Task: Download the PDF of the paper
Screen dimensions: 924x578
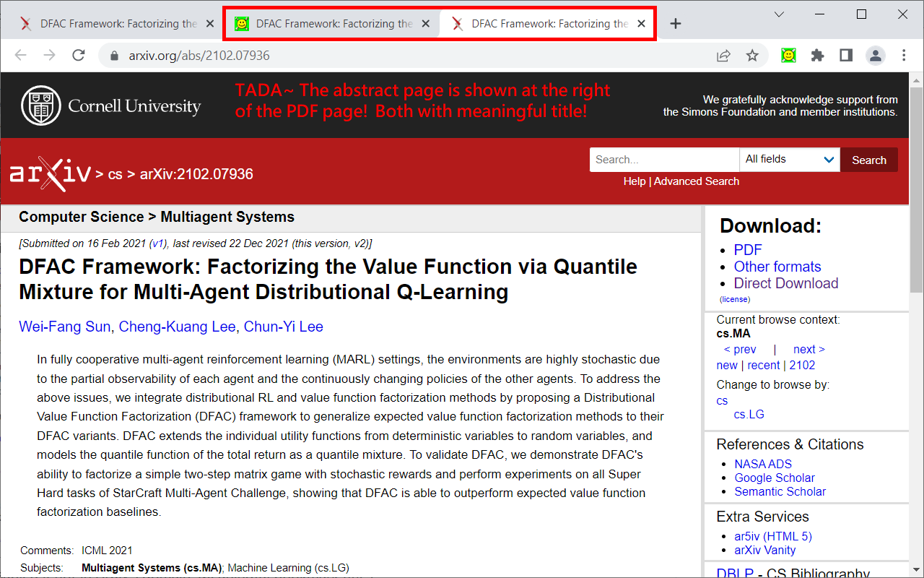Action: tap(747, 249)
